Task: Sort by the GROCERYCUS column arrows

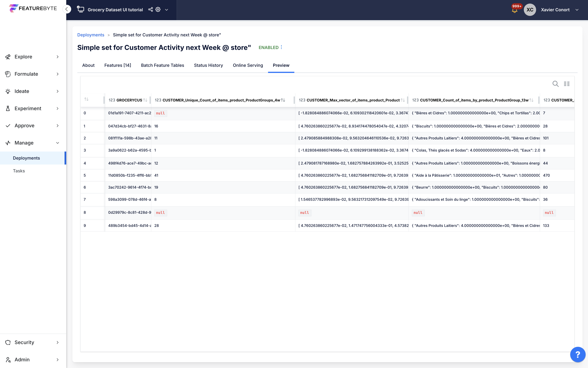Action: tap(145, 100)
